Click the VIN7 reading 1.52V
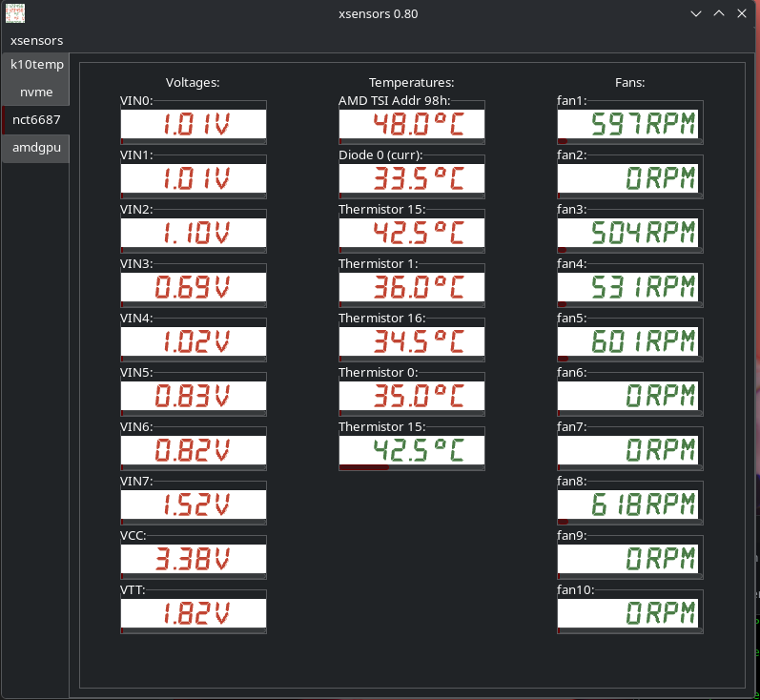The width and height of the screenshot is (760, 700). pyautogui.click(x=194, y=504)
